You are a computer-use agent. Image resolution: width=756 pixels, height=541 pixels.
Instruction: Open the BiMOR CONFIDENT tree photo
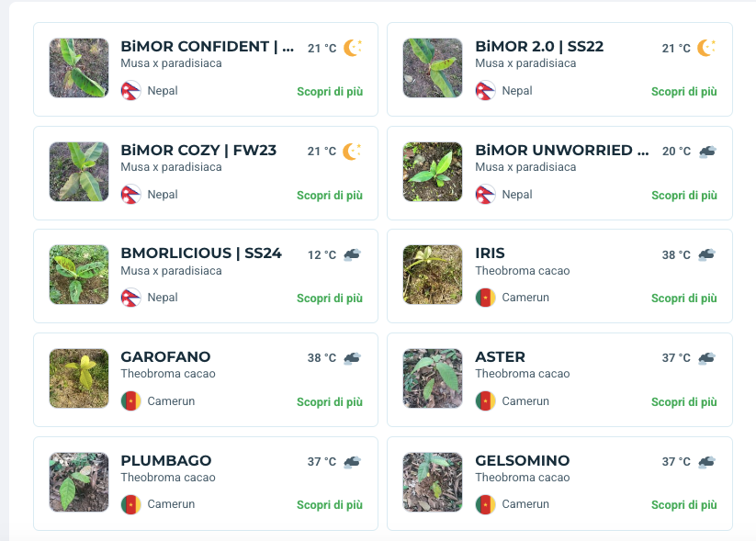(79, 68)
